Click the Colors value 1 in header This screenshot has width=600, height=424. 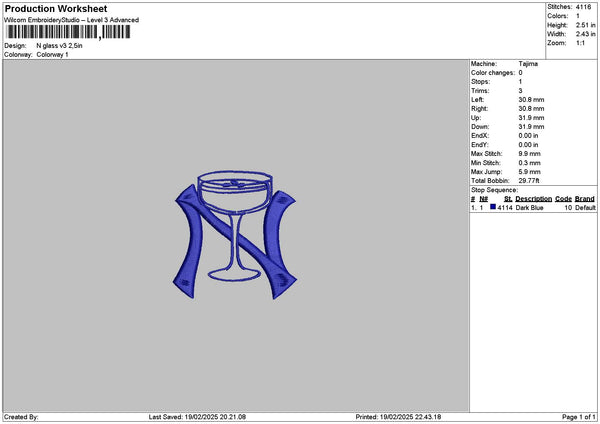[578, 16]
